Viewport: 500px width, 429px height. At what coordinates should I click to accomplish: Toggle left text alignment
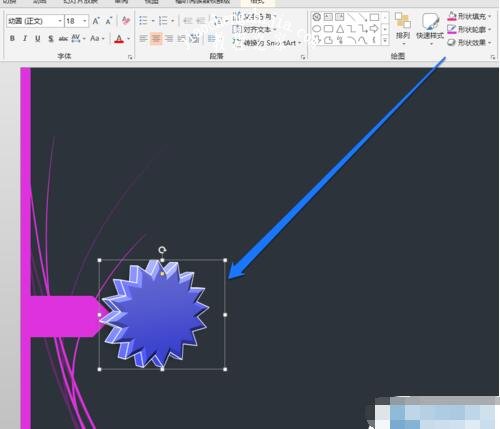point(143,39)
